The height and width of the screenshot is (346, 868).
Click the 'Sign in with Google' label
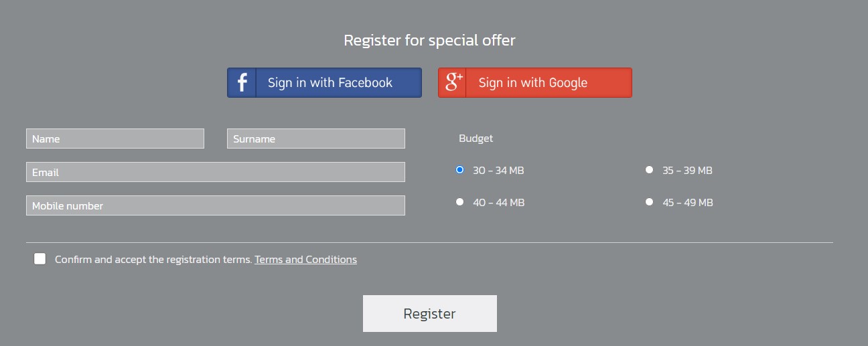tap(533, 83)
